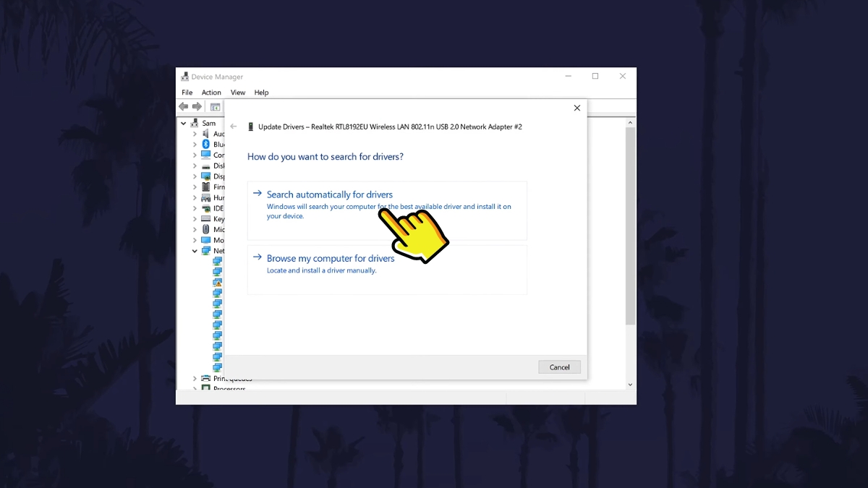Expand the Print queues category

pyautogui.click(x=195, y=378)
